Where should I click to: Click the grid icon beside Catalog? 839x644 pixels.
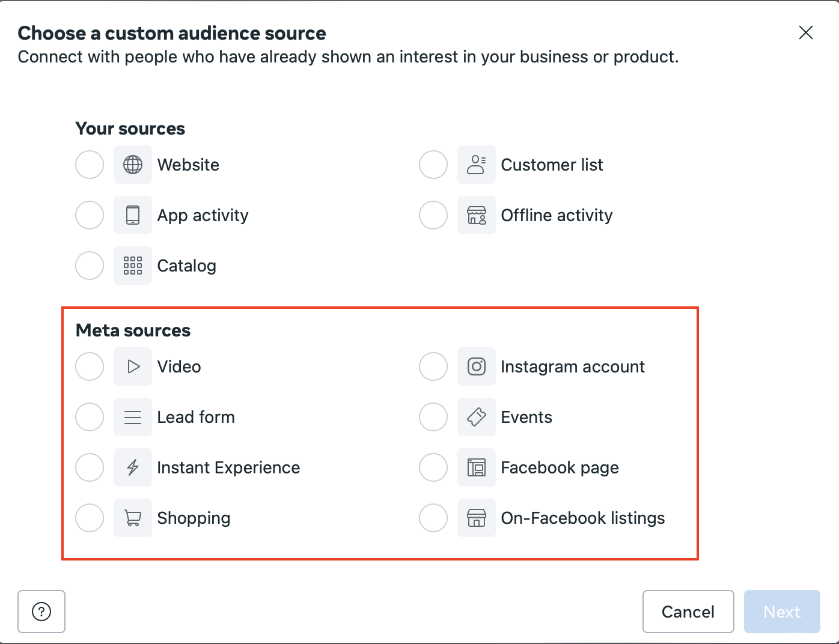[133, 266]
